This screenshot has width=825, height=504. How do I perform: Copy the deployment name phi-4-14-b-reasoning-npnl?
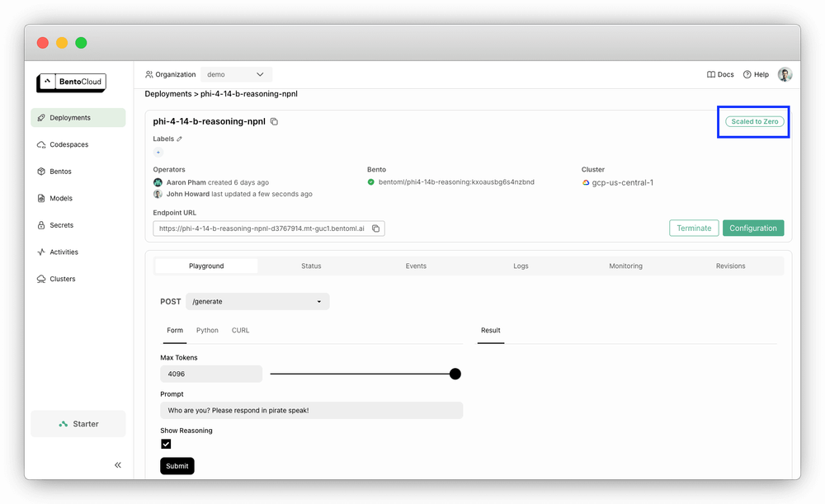[x=273, y=120]
